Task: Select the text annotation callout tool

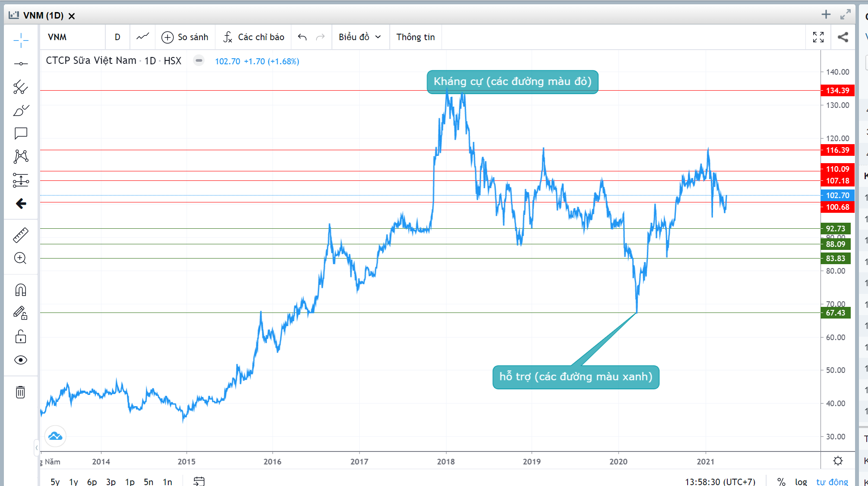Action: [x=21, y=133]
